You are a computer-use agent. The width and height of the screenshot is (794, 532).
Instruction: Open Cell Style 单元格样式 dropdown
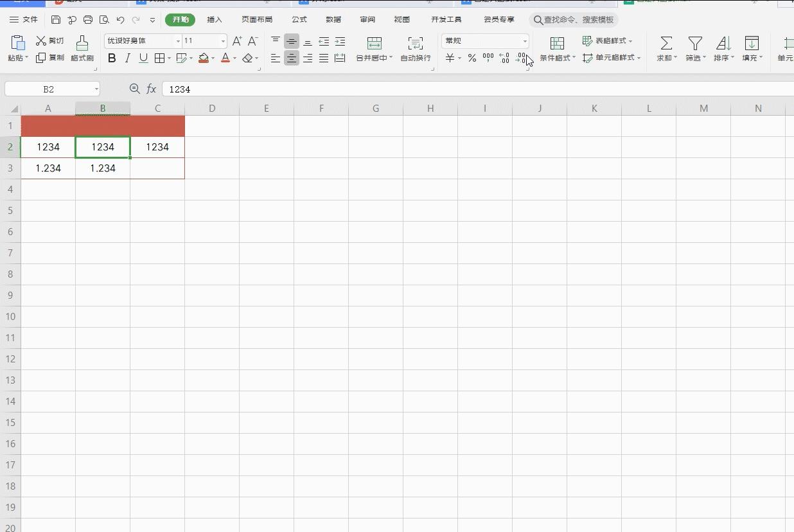point(612,58)
